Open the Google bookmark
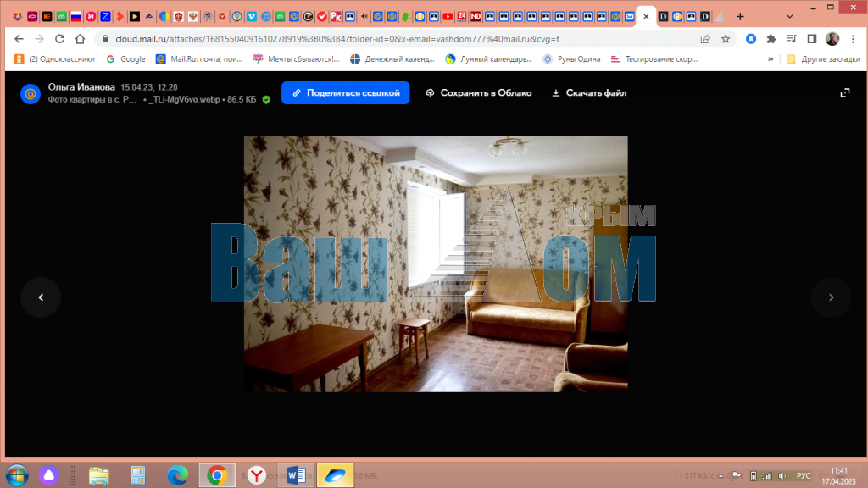 [x=125, y=59]
